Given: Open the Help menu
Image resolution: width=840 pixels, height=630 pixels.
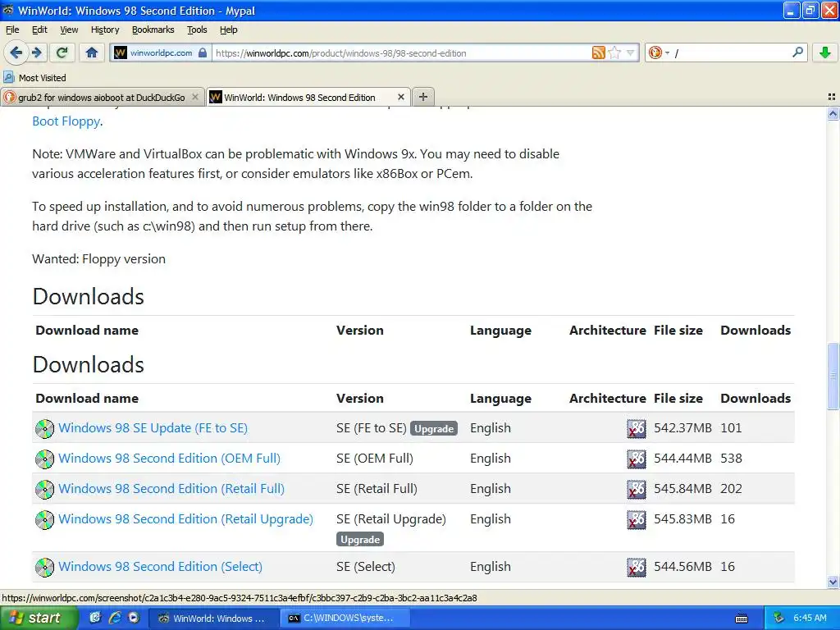Looking at the screenshot, I should (x=229, y=30).
